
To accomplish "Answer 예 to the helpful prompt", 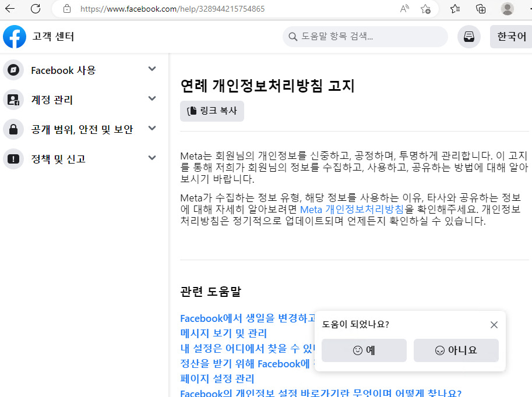I will (x=364, y=350).
